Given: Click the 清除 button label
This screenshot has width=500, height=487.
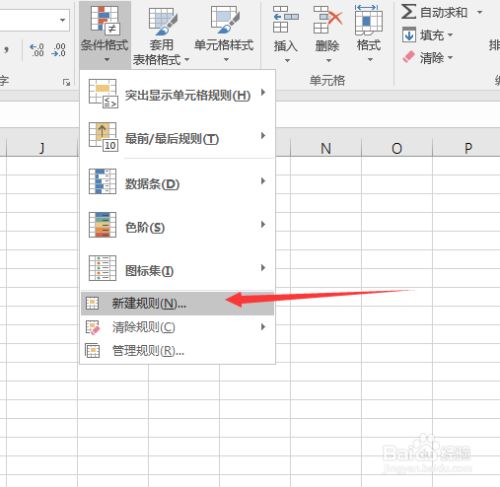Looking at the screenshot, I should tap(432, 58).
